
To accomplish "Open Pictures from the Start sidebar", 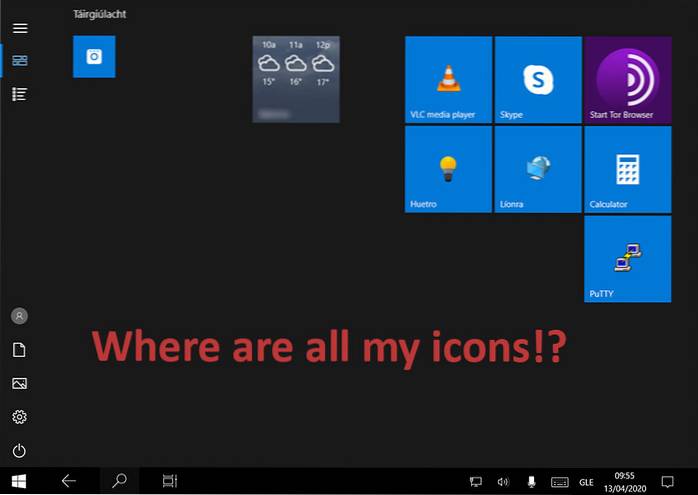I will point(19,383).
